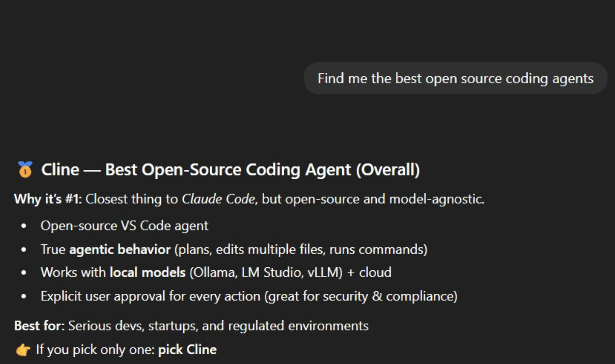This screenshot has width=615, height=364.
Task: Click the heading "Cline — Best Open-Source Coding Agent (Overall)"
Action: tap(230, 169)
